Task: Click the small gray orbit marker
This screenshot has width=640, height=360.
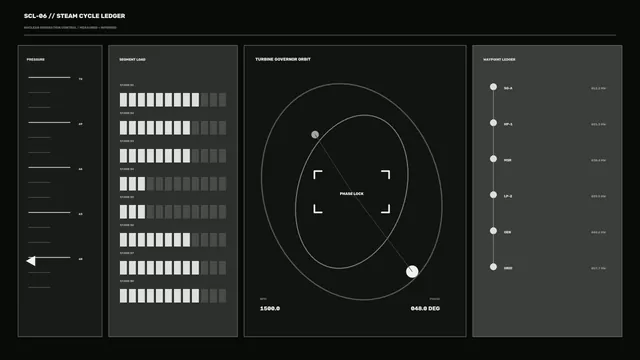Action: 315,134
